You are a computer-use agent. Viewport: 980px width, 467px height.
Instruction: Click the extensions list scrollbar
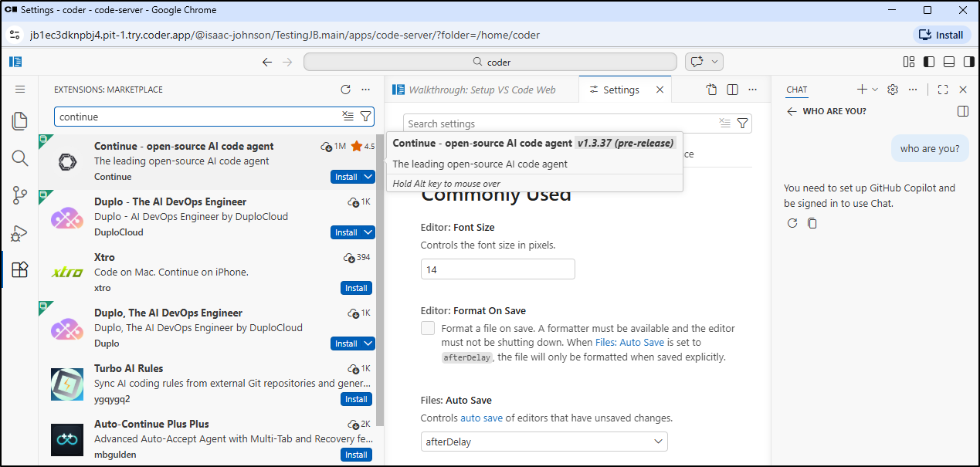point(379,270)
